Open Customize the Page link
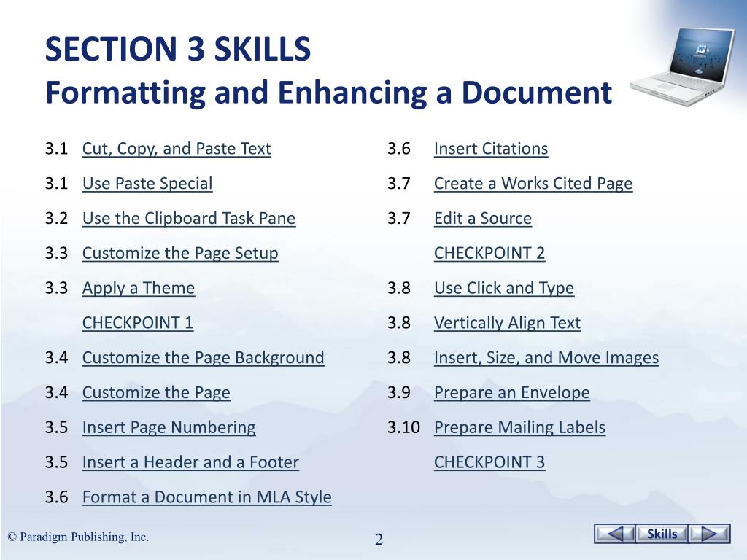The width and height of the screenshot is (747, 560). tap(156, 392)
